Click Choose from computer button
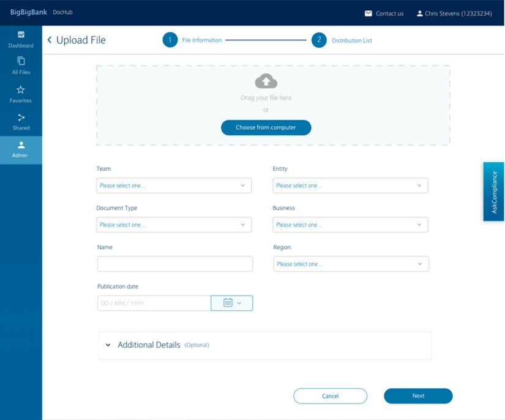The image size is (505, 420). coord(266,127)
